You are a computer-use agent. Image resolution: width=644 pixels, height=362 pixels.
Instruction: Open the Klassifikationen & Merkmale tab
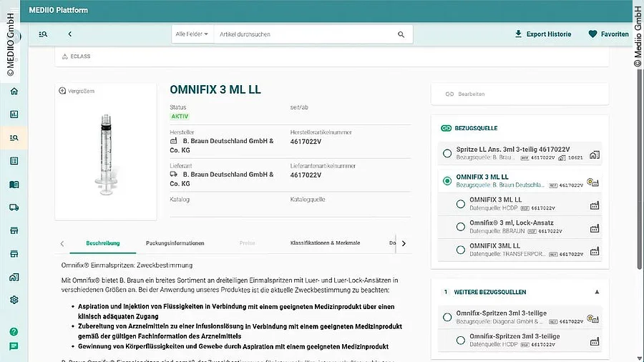(x=325, y=243)
